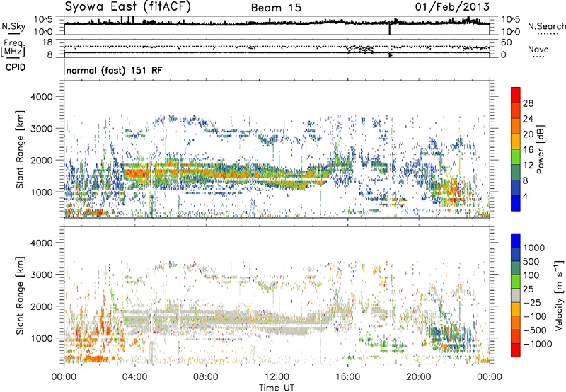Click the "CPID" row label

pos(16,67)
